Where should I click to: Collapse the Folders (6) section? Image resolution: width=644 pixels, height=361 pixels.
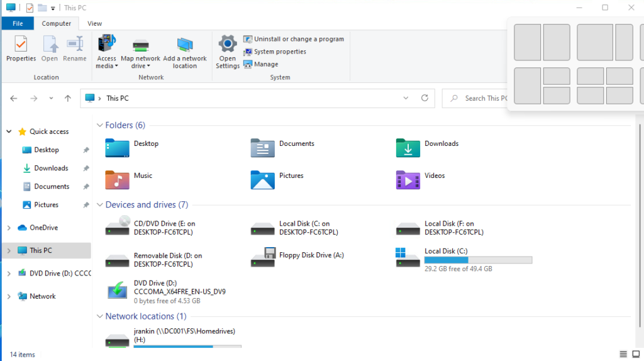pos(100,125)
